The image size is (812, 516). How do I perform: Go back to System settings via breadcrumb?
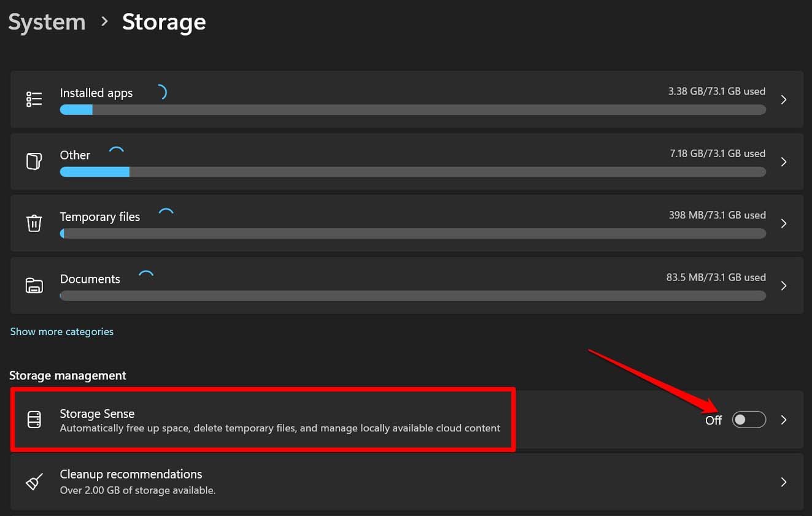[x=47, y=22]
